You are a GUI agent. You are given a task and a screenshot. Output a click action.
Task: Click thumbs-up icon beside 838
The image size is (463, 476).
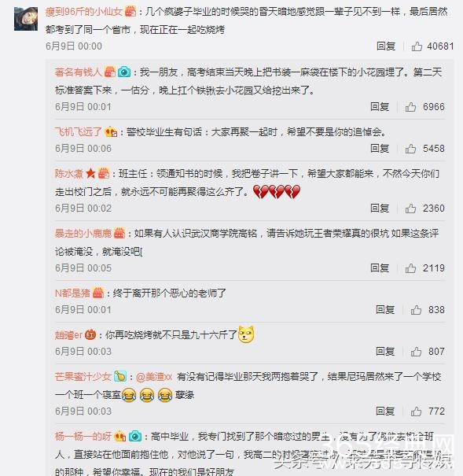[x=416, y=310]
